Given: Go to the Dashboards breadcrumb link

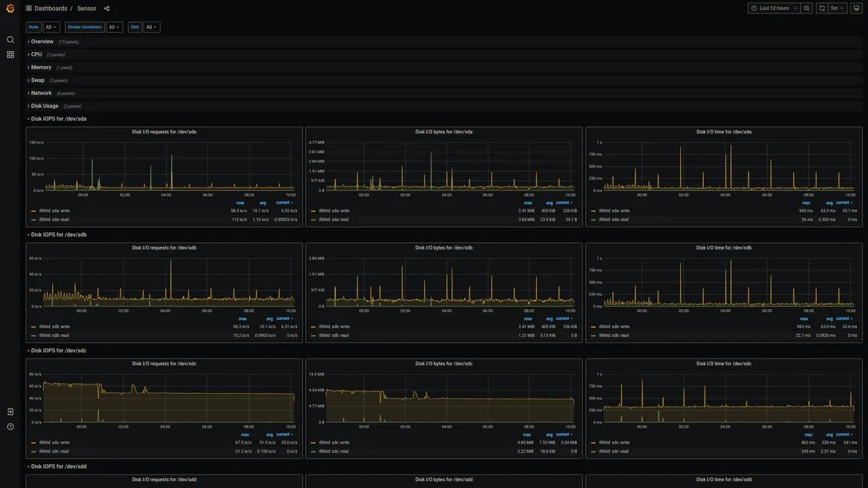Looking at the screenshot, I should click(x=51, y=8).
